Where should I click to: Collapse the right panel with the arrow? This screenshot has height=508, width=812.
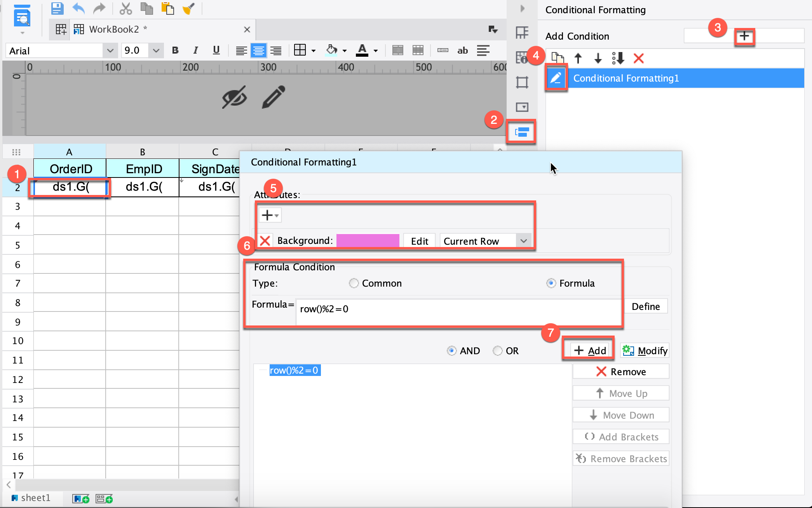coord(522,8)
